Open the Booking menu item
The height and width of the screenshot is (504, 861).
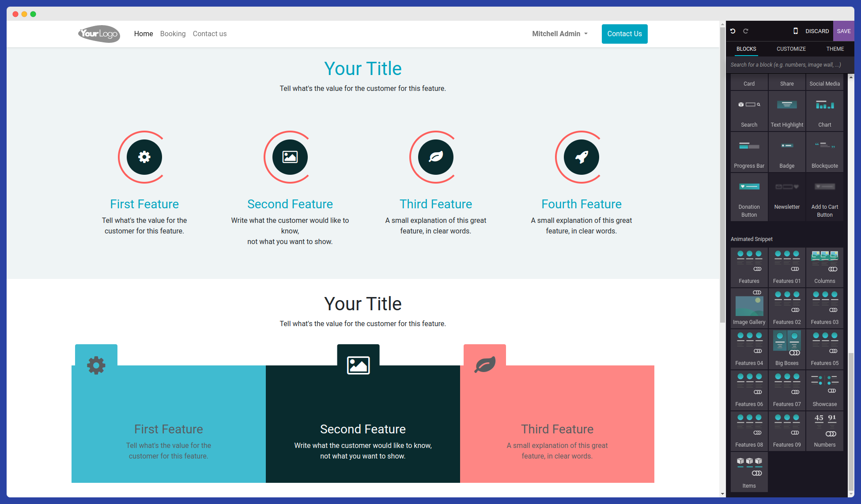coord(173,34)
